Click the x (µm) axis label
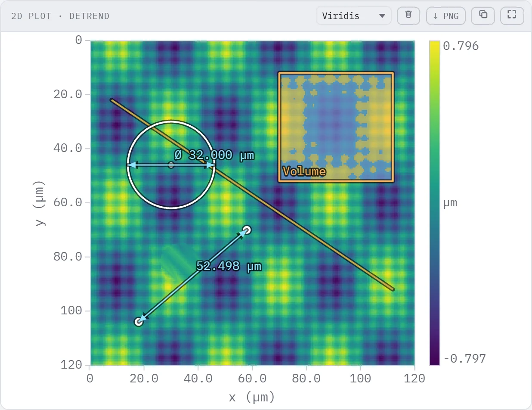This screenshot has width=532, height=410. 252,397
